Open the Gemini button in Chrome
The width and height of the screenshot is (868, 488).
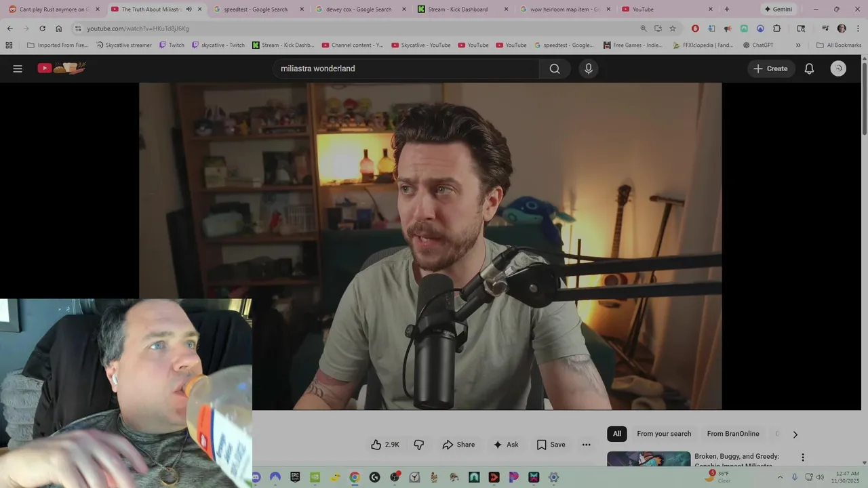pos(778,9)
